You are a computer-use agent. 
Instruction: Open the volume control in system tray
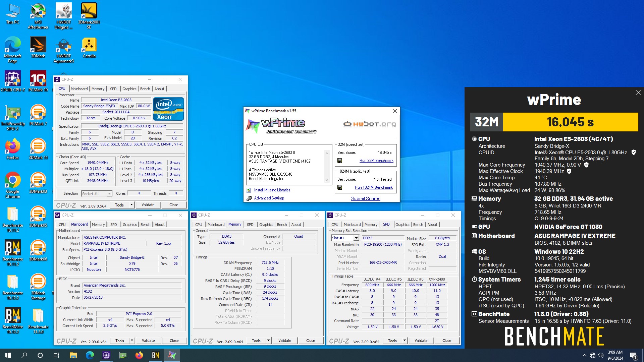pos(601,355)
